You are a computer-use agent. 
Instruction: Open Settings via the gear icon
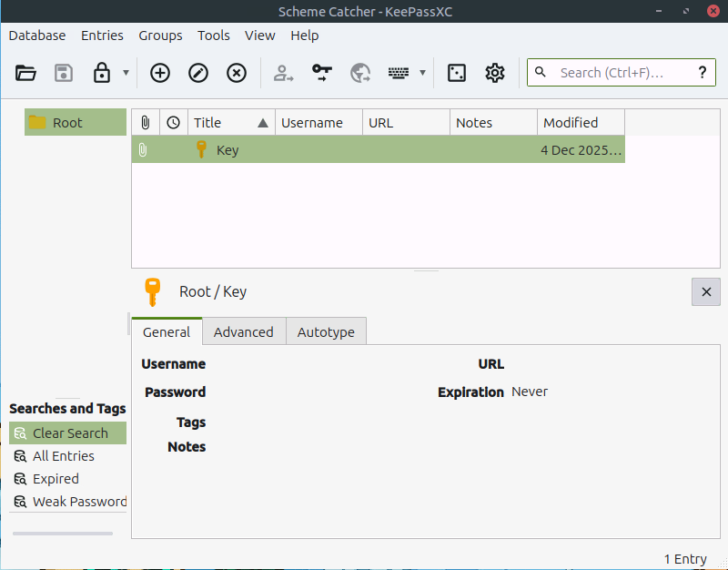point(495,73)
